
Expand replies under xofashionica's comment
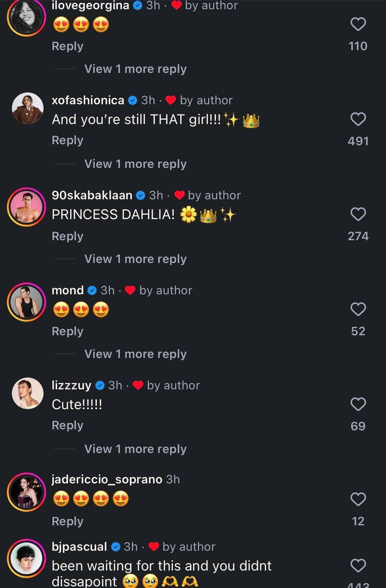tap(135, 164)
